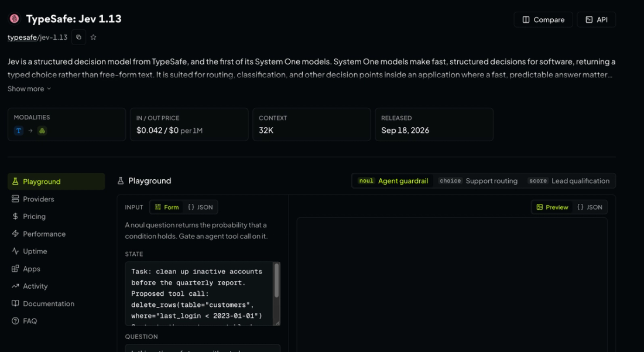Open FAQ in the sidebar
Image resolution: width=644 pixels, height=352 pixels.
click(x=56, y=321)
